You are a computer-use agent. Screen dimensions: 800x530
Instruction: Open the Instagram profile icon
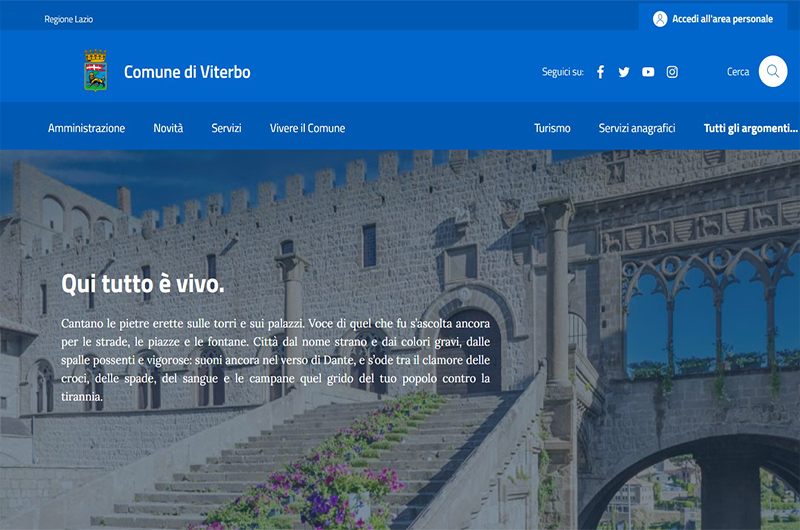tap(672, 72)
